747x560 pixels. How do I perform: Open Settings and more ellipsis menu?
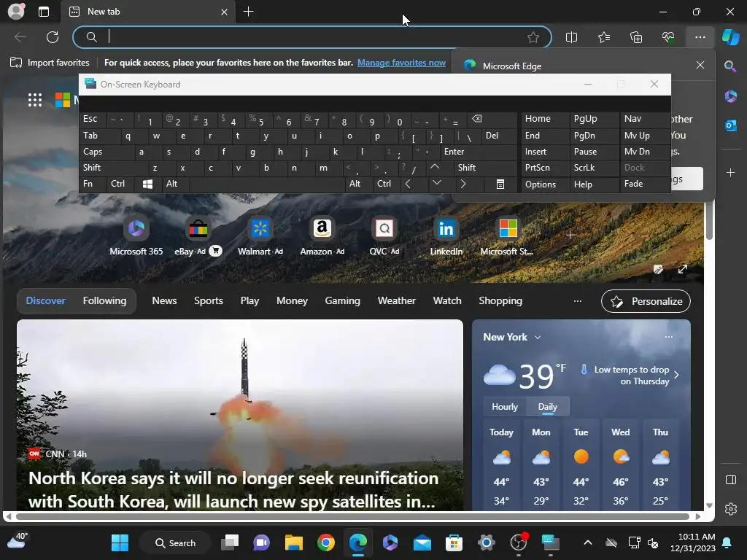700,37
